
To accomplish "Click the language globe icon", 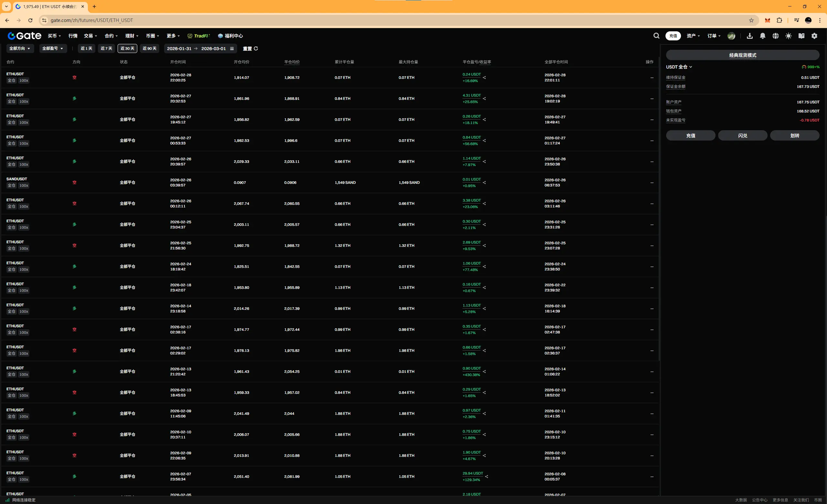I will 775,36.
